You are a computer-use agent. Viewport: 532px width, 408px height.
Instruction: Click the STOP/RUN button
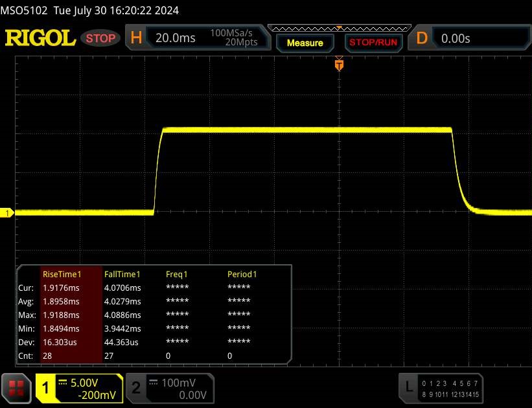(373, 43)
